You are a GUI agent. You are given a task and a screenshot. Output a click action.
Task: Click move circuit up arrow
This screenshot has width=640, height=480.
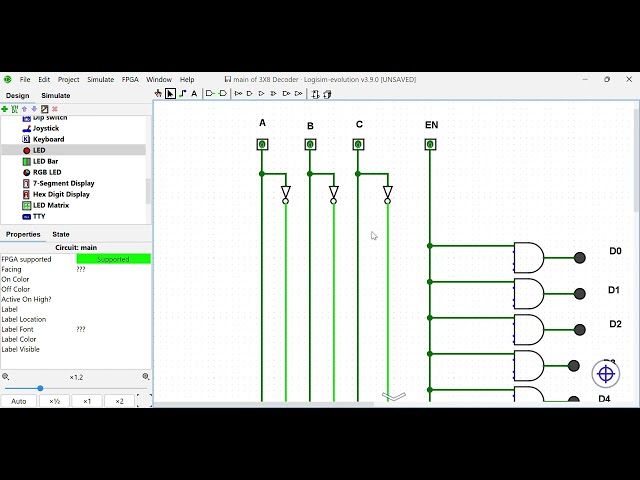(x=24, y=109)
